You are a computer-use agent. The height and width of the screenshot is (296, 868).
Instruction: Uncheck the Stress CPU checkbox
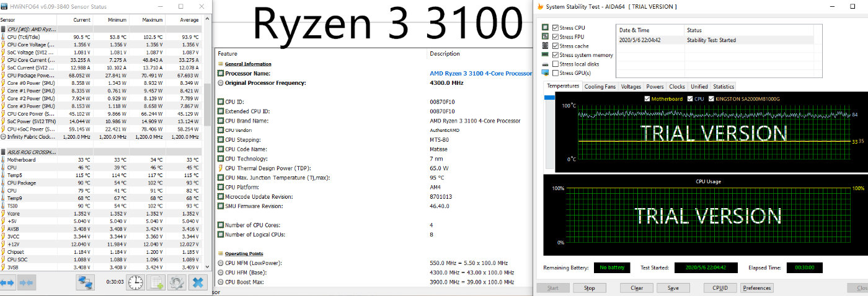tap(556, 28)
